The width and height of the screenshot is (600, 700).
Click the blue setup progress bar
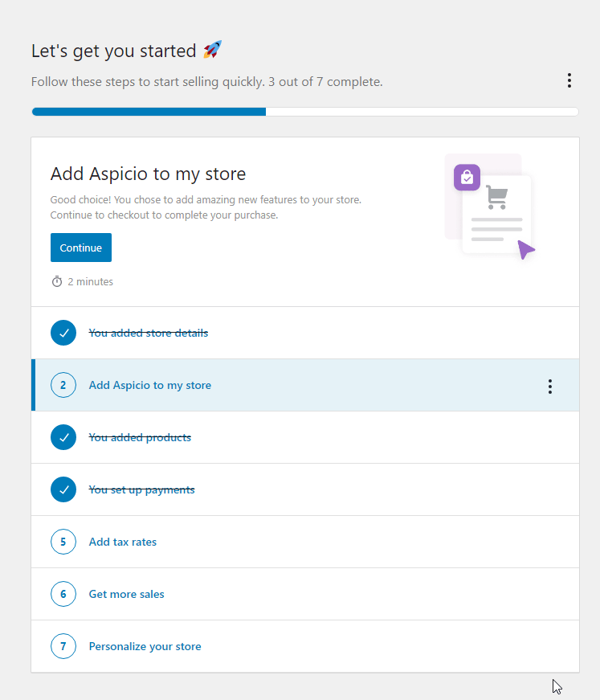(x=148, y=112)
